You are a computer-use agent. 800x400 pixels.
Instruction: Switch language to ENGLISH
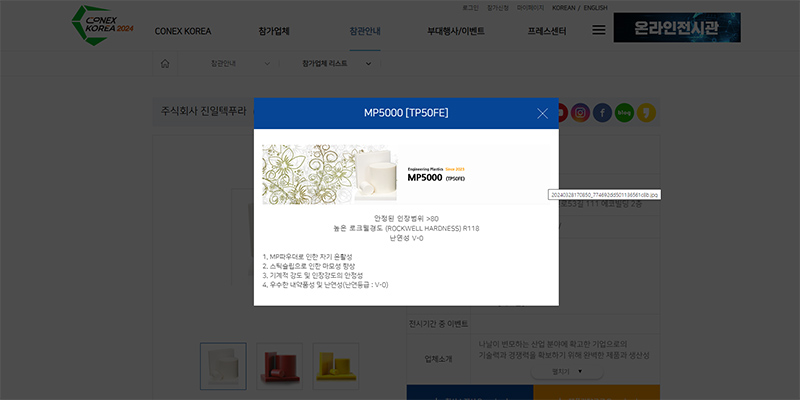click(595, 8)
